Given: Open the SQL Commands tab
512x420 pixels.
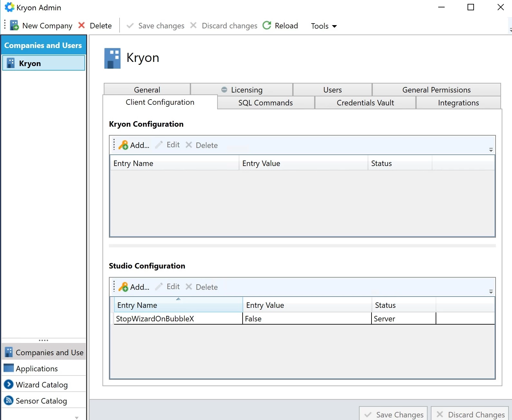Looking at the screenshot, I should coord(266,103).
